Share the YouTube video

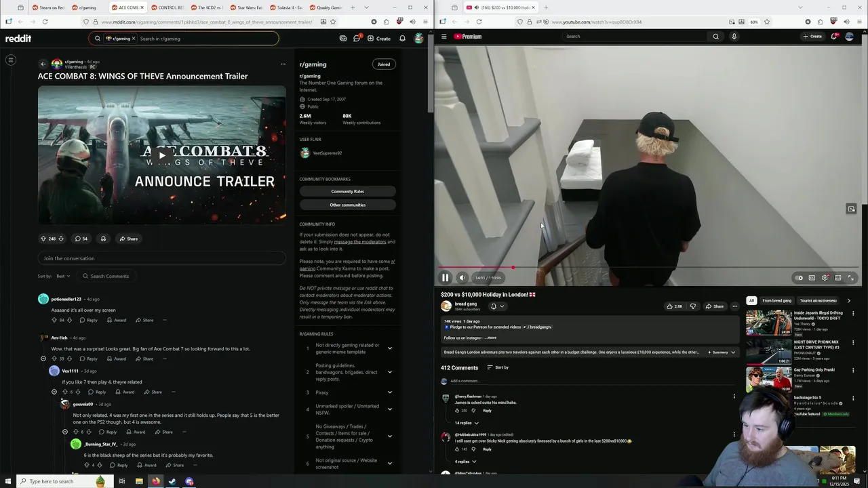pyautogui.click(x=715, y=306)
